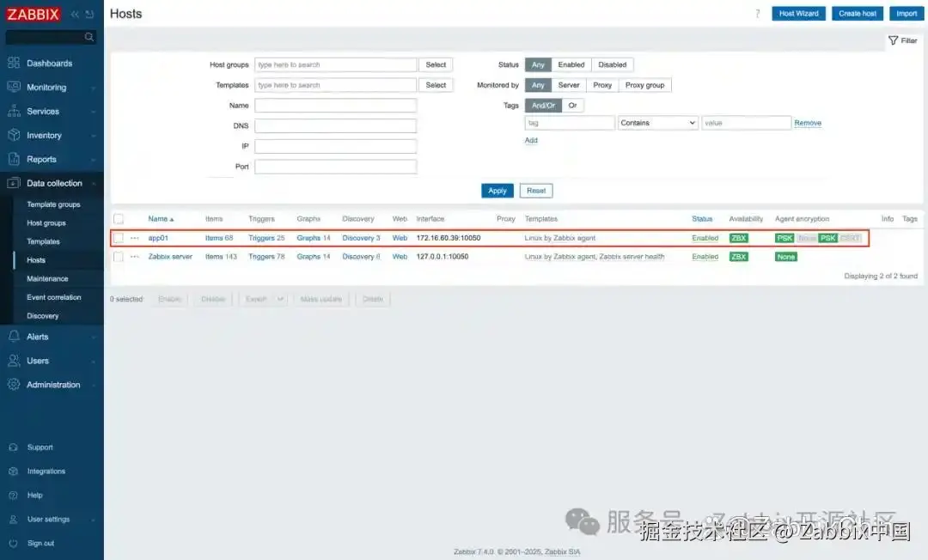Open Dashboards from sidebar
This screenshot has height=560, width=928.
click(x=49, y=64)
